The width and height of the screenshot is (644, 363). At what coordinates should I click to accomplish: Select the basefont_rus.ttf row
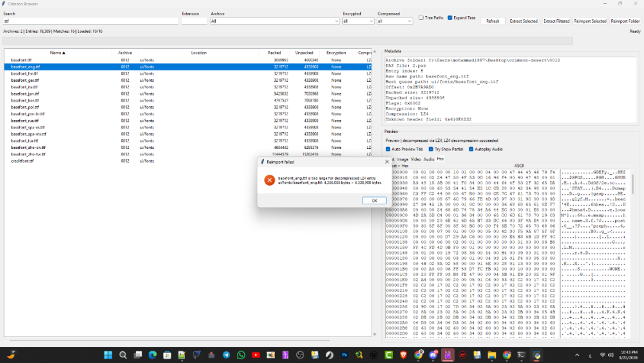coord(187,121)
